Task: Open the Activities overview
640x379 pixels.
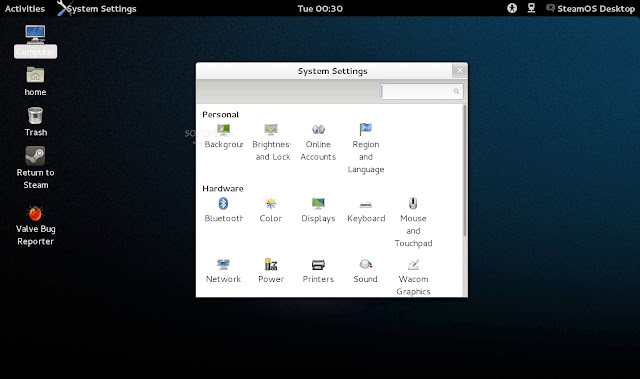Action: 24,9
